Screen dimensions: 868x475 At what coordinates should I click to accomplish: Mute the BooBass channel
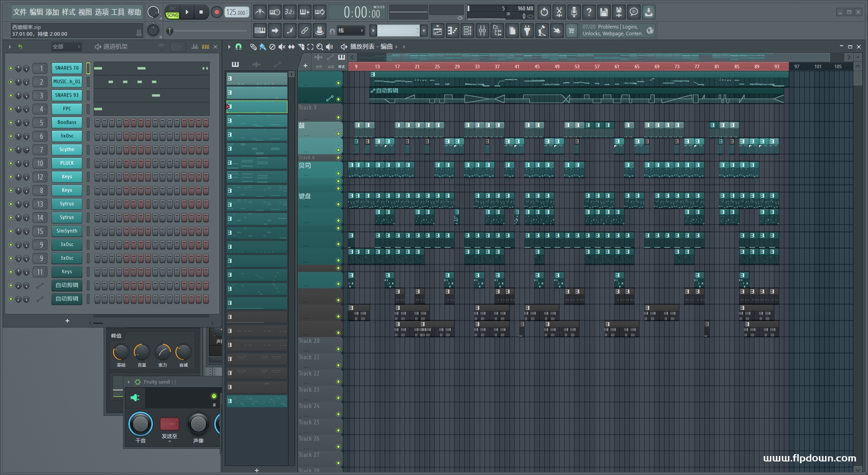11,123
